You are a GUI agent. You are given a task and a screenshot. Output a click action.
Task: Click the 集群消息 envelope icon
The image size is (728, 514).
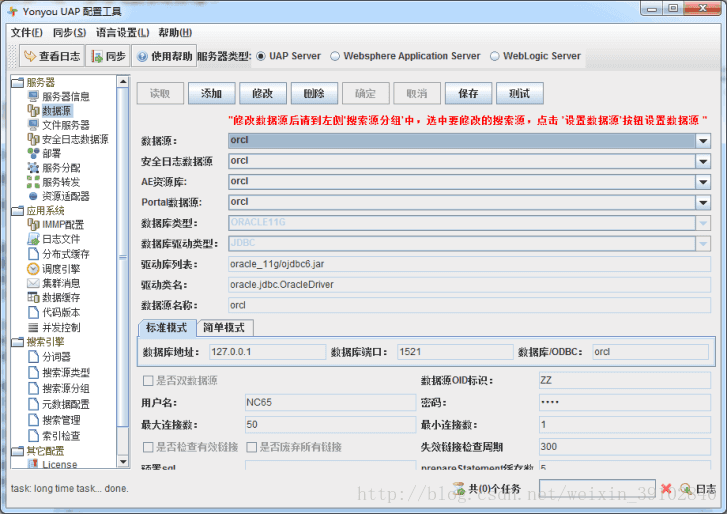[33, 283]
